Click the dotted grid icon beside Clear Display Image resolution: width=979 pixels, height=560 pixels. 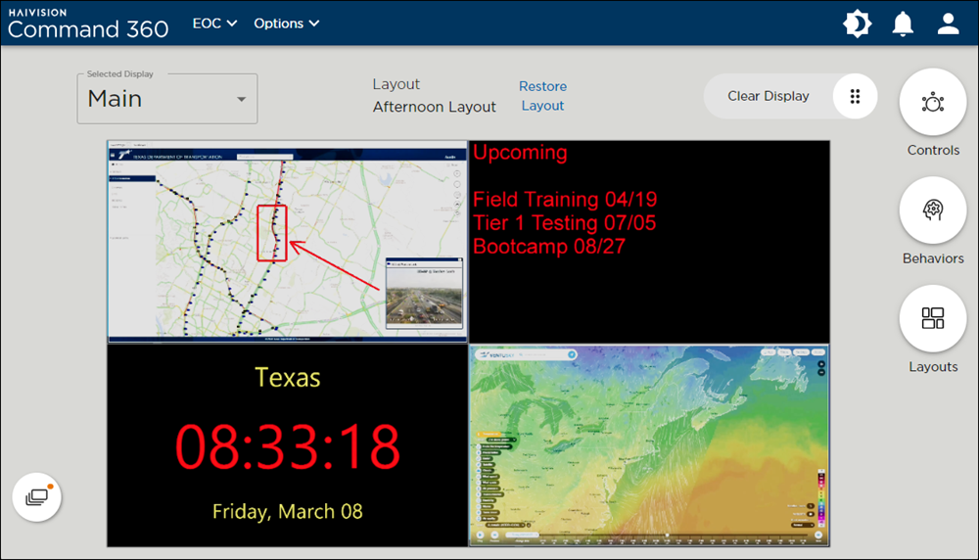pos(855,97)
